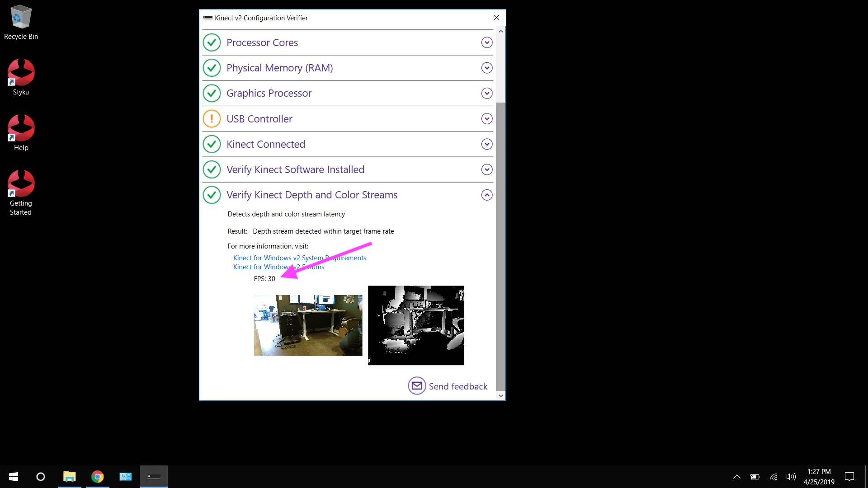Click the color stream preview thumbnail

[308, 325]
